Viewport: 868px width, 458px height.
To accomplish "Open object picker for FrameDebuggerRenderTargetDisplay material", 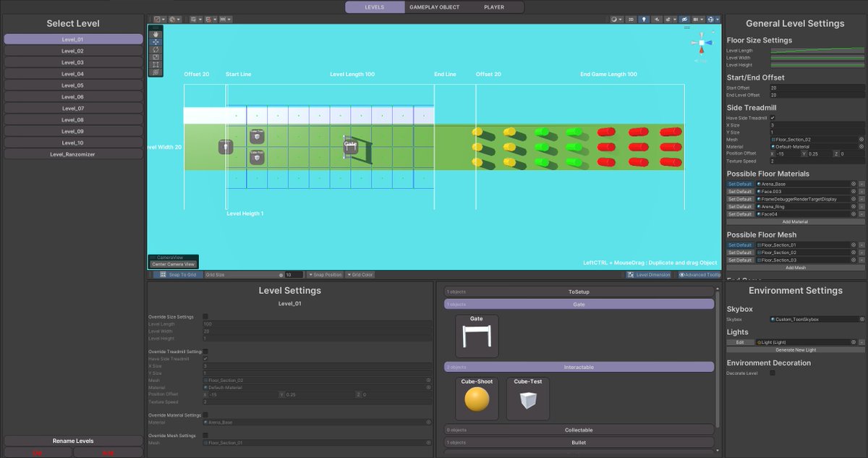I will coord(854,199).
